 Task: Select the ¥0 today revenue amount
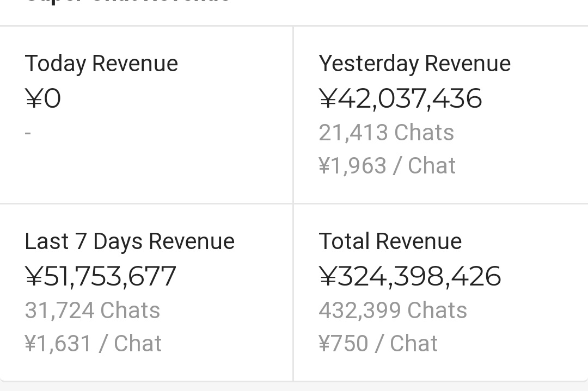[43, 98]
